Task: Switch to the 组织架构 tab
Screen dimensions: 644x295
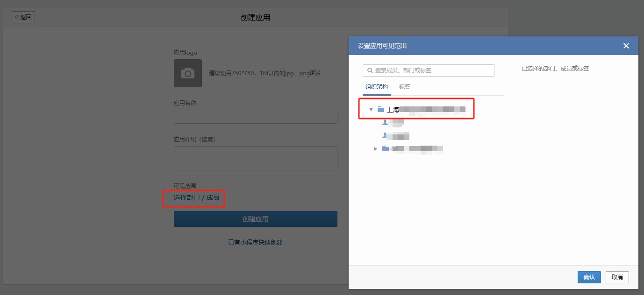Action: (x=376, y=87)
